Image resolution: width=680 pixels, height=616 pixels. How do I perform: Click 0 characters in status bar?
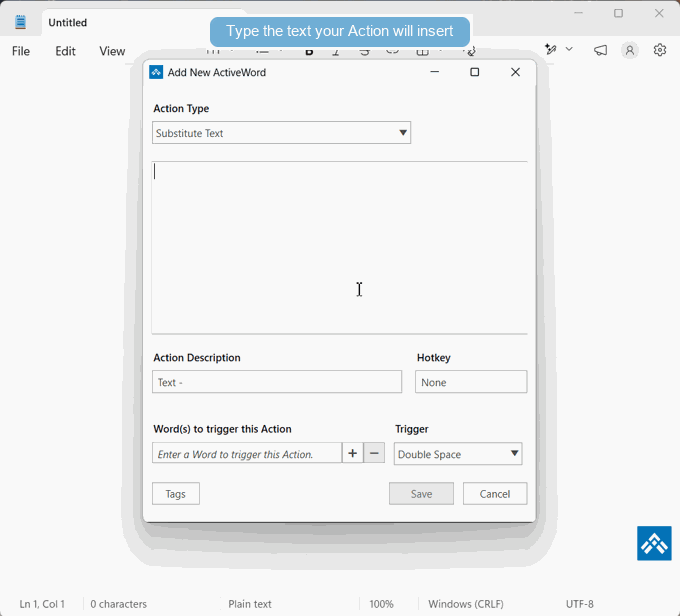point(118,604)
